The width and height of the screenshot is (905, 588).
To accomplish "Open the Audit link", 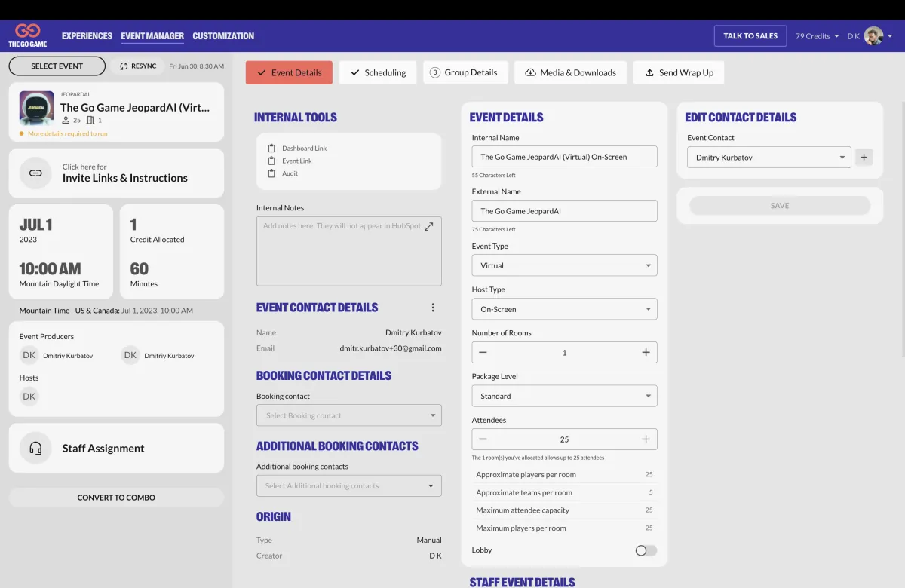I will coord(290,173).
